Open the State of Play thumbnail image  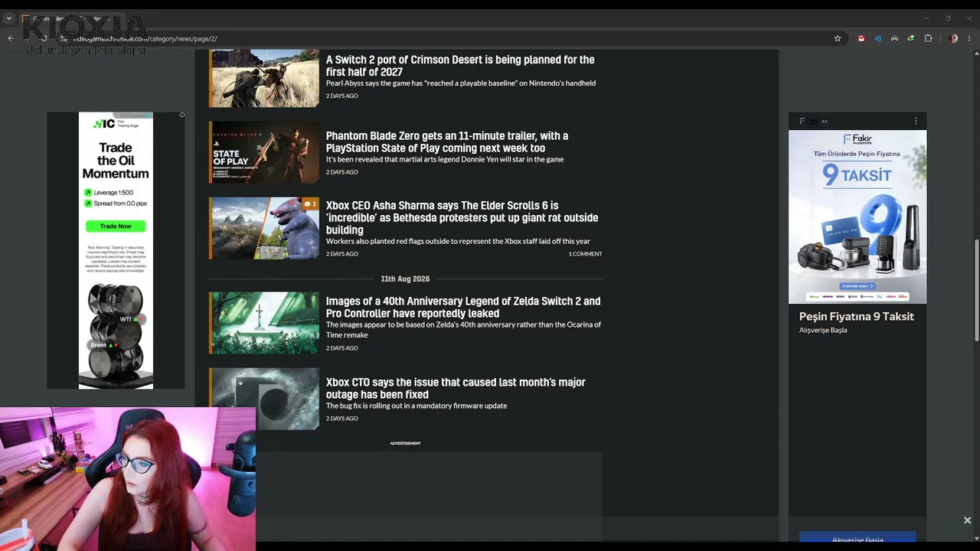264,152
